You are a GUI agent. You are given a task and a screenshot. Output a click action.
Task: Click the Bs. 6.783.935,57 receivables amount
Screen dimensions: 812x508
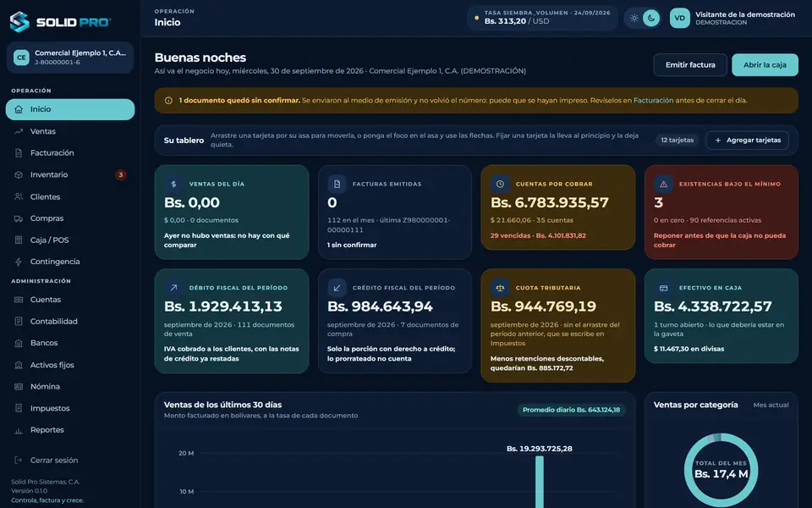click(550, 202)
